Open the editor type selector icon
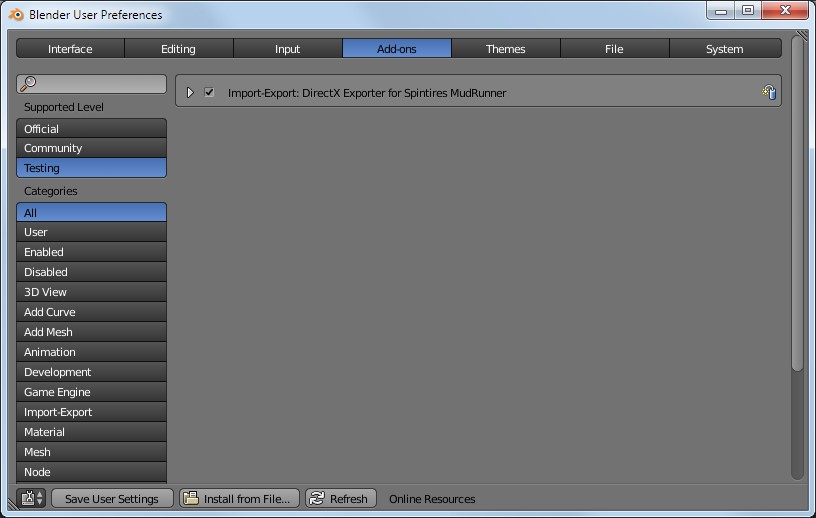 (x=32, y=498)
